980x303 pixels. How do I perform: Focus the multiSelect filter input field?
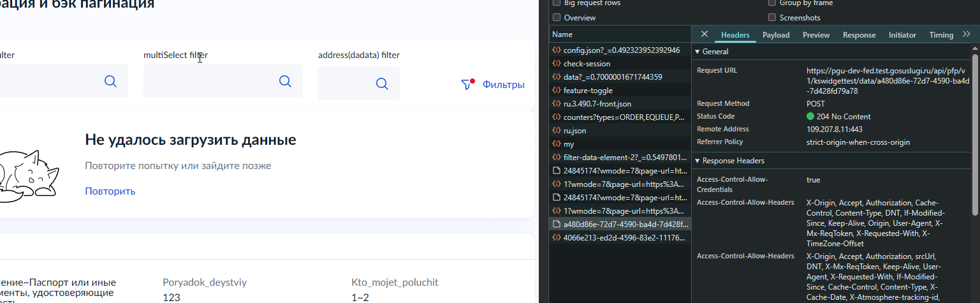pyautogui.click(x=223, y=81)
